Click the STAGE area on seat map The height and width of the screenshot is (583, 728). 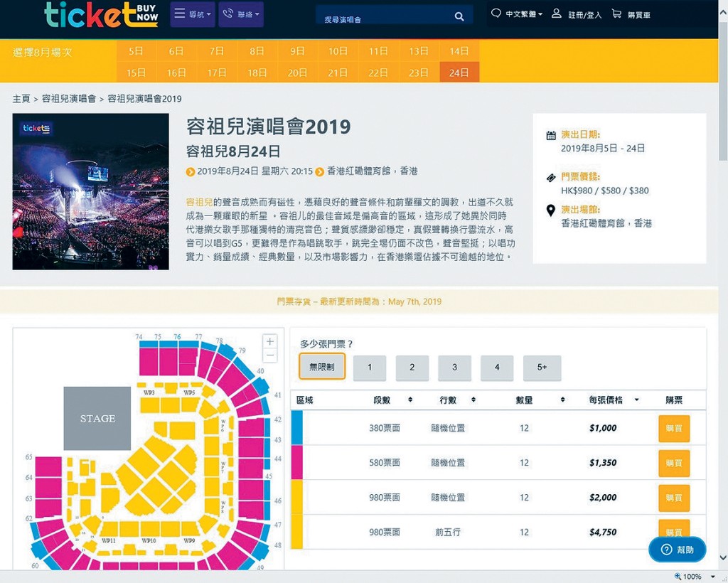[x=97, y=418]
